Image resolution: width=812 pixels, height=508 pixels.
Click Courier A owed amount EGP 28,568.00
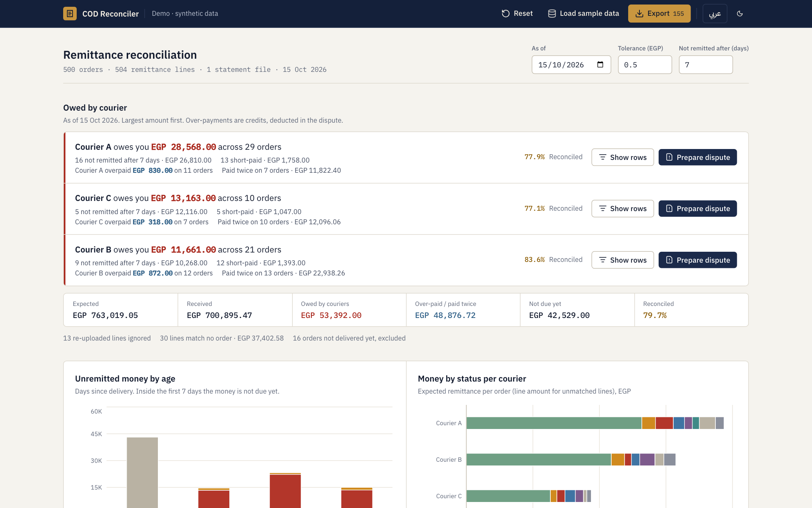click(x=183, y=147)
